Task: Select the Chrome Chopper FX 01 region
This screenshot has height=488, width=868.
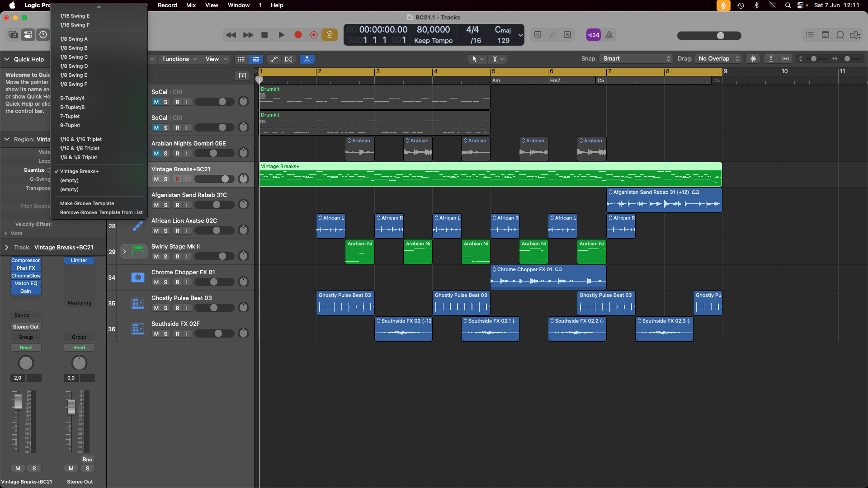Action: pos(548,277)
